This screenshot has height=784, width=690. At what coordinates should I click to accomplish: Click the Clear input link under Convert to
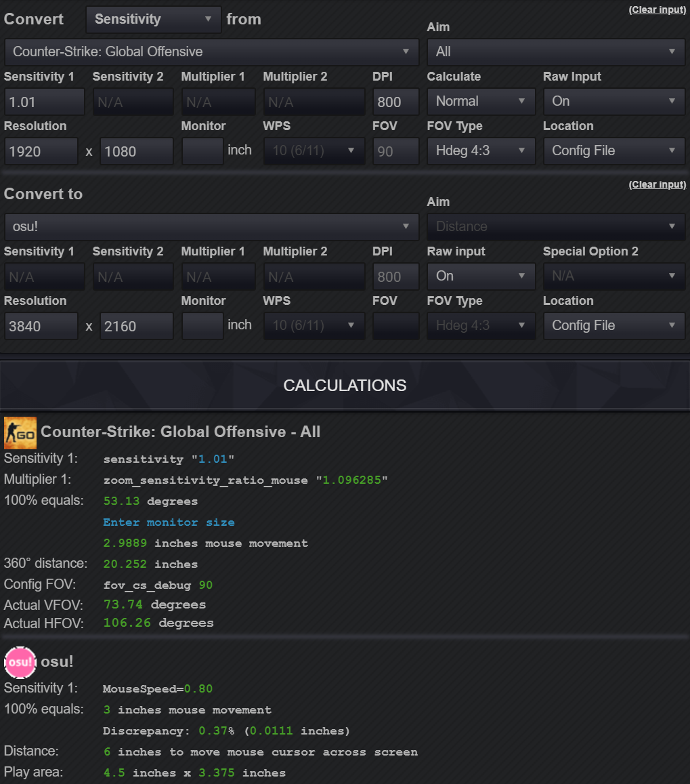pyautogui.click(x=657, y=185)
